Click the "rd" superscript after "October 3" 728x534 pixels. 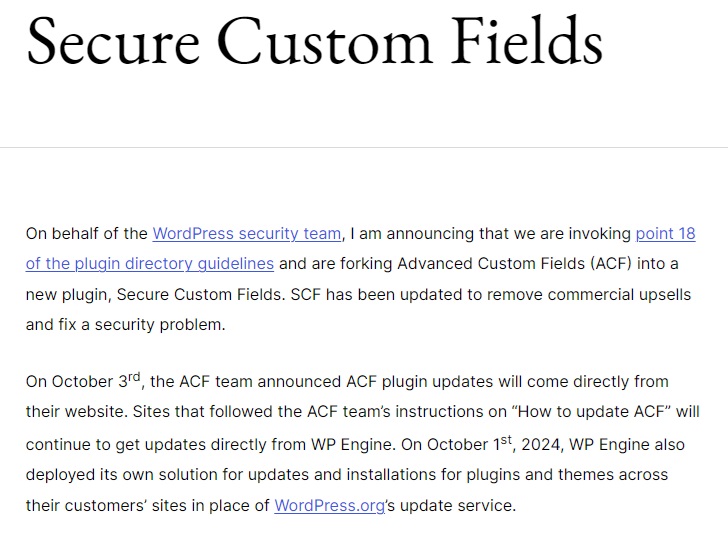(135, 376)
